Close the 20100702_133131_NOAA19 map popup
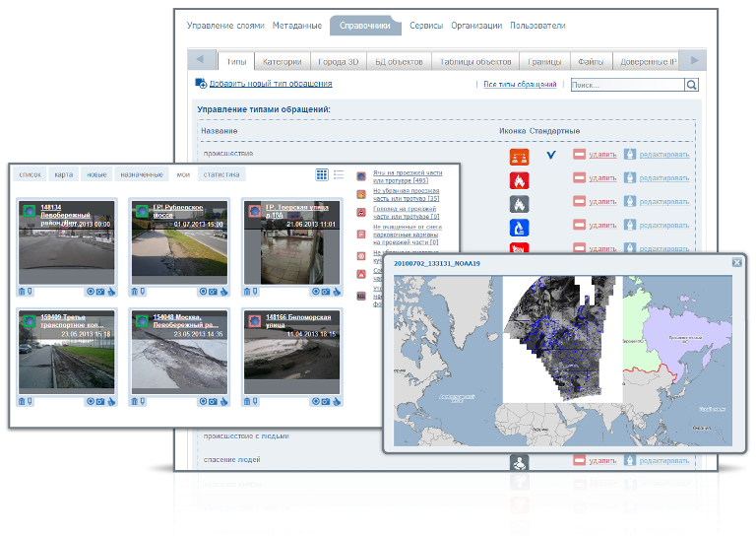Viewport: 756px width, 536px height. pyautogui.click(x=737, y=262)
